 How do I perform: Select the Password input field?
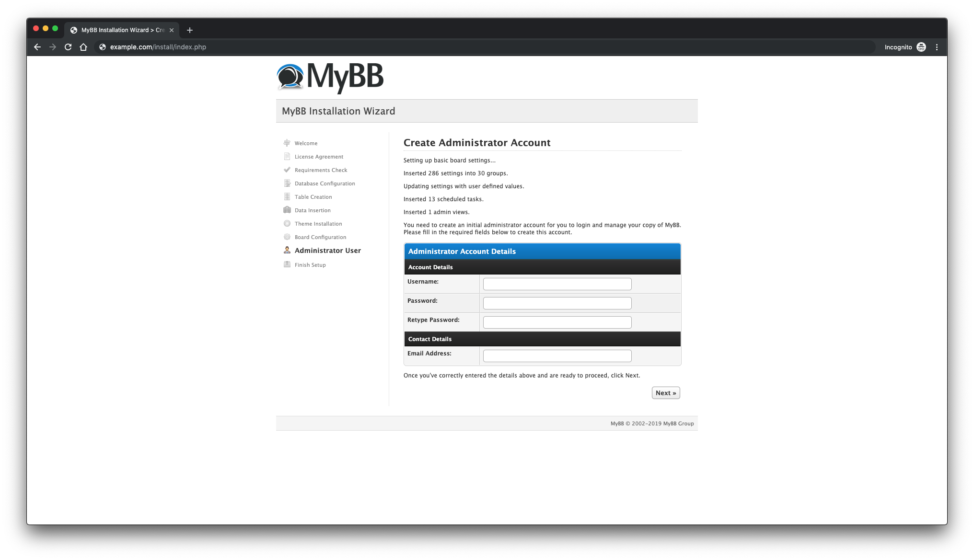557,303
